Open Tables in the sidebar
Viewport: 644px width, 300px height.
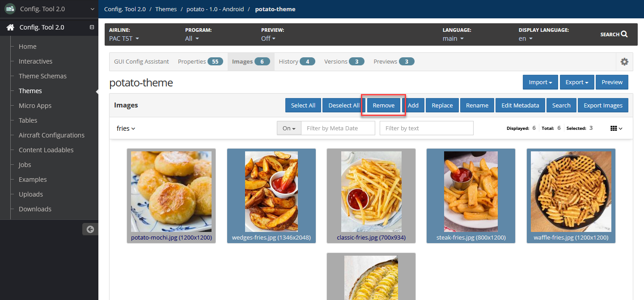click(x=28, y=120)
